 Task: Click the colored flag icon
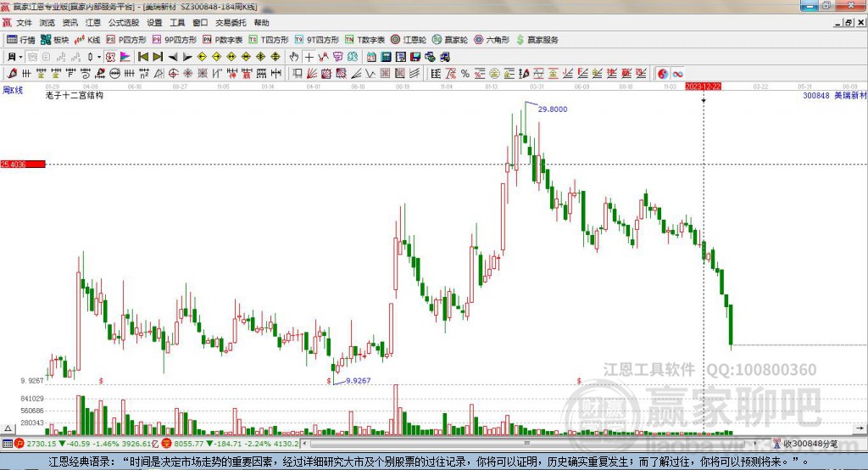pos(125,57)
